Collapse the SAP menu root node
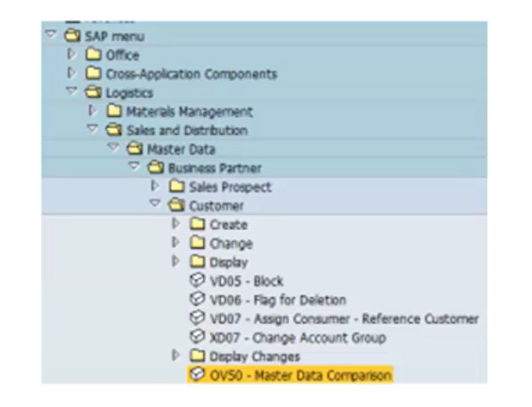The image size is (532, 407). pos(51,34)
